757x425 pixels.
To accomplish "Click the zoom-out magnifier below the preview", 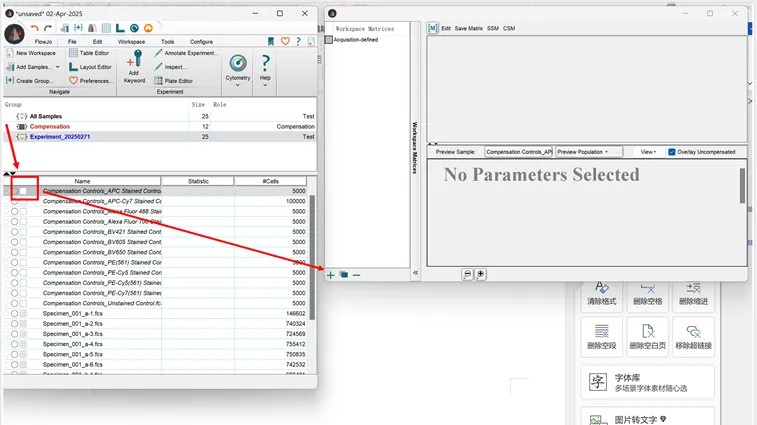I will [x=467, y=274].
